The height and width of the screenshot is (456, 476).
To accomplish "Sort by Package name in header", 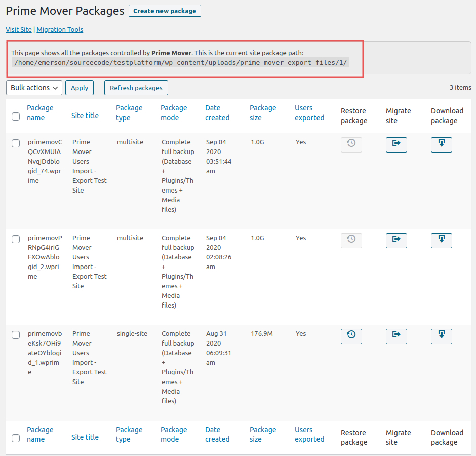I will pyautogui.click(x=40, y=112).
